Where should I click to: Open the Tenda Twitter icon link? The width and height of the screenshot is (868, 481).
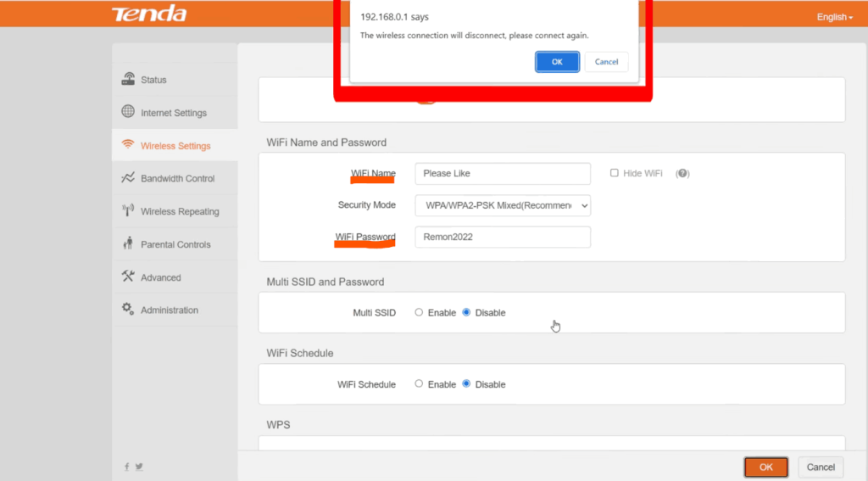(139, 467)
